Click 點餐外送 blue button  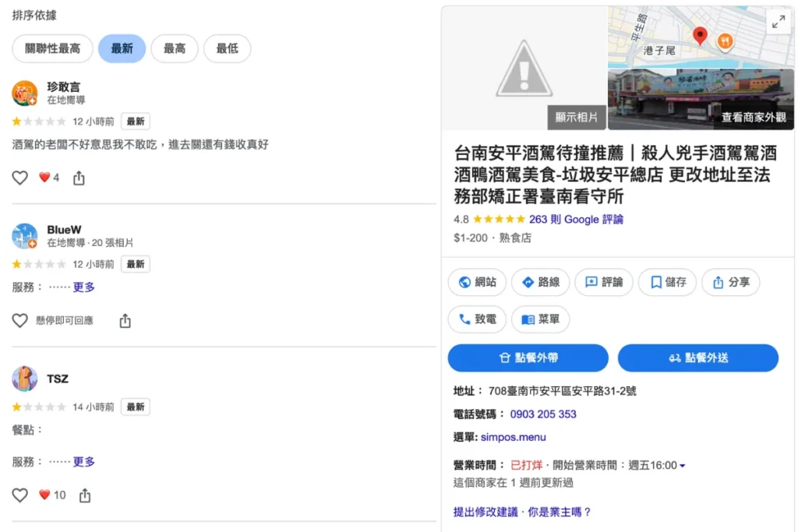click(698, 358)
